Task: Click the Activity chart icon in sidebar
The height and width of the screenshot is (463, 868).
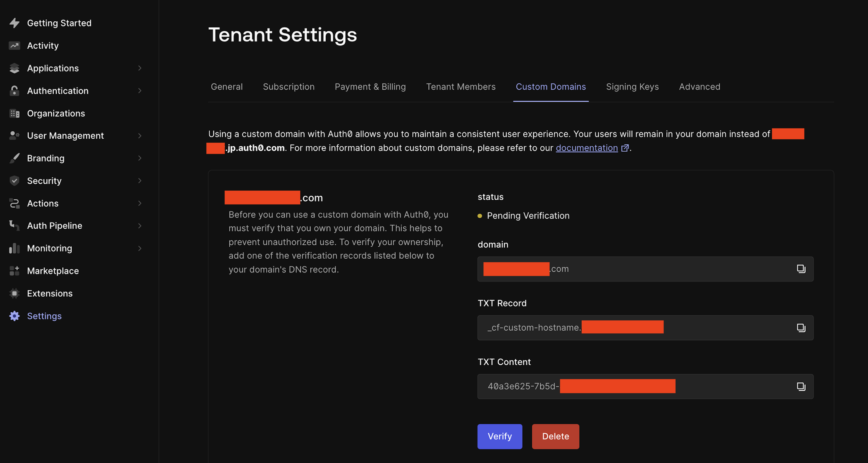Action: pyautogui.click(x=14, y=46)
